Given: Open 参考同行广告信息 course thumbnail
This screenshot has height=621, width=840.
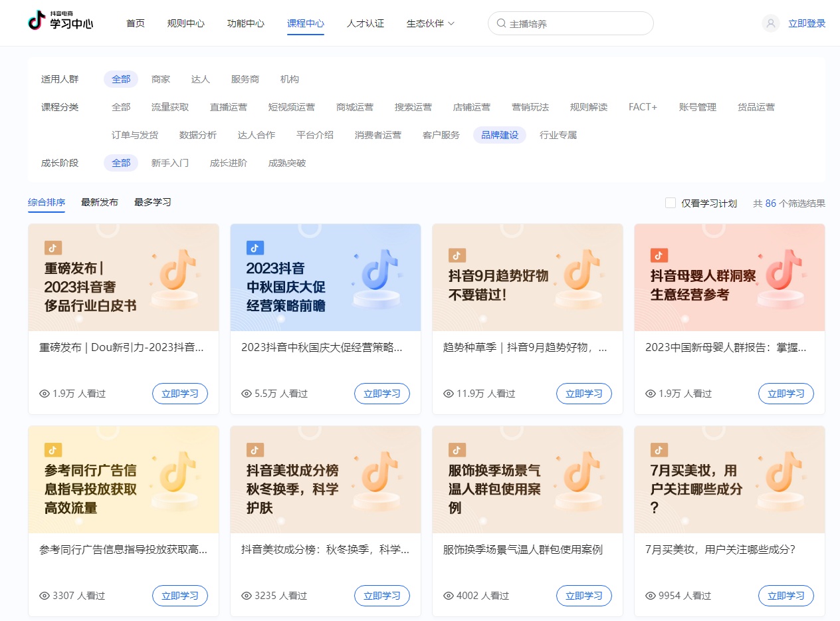Looking at the screenshot, I should (124, 479).
